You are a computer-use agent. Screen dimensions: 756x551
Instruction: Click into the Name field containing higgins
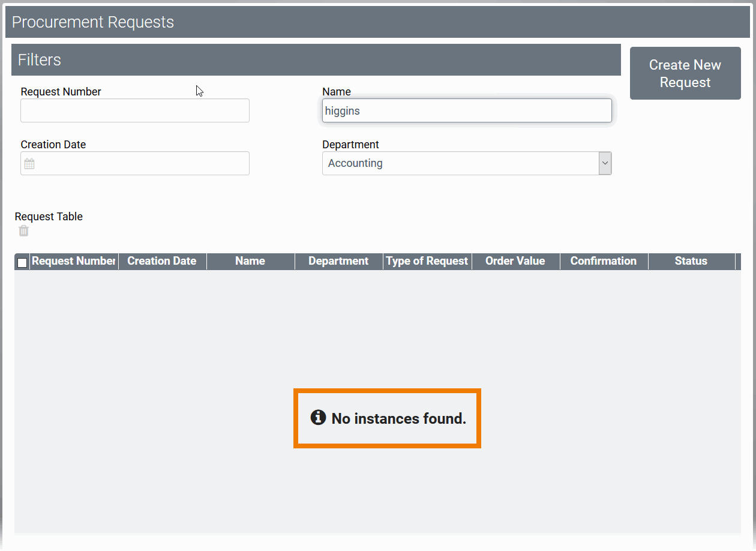[467, 111]
